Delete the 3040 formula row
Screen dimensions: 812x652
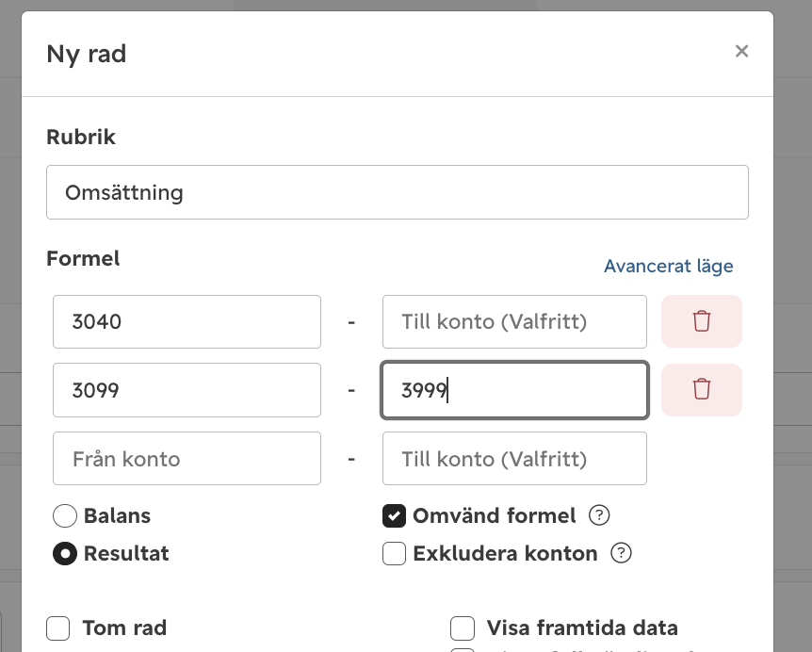click(x=702, y=321)
